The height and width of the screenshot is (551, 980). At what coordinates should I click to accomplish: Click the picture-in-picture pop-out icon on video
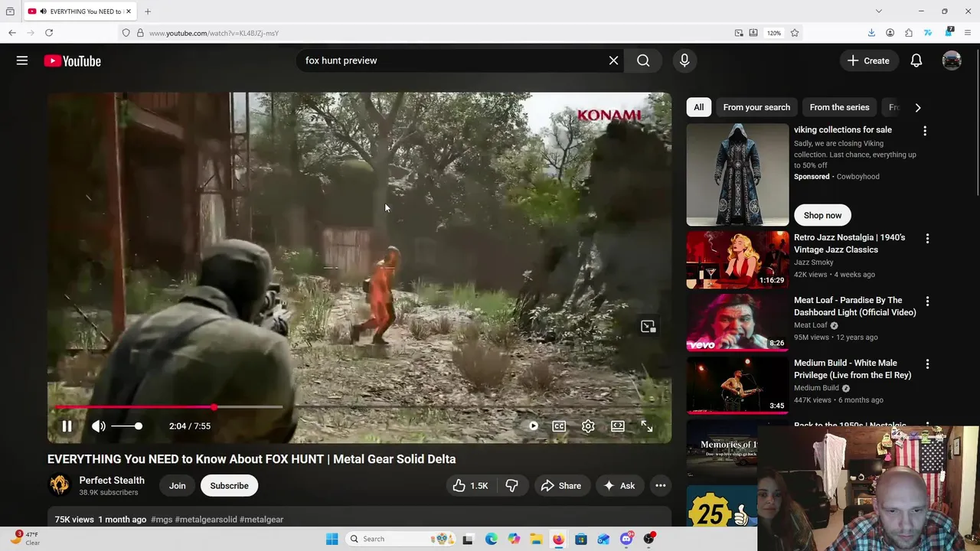tap(648, 327)
